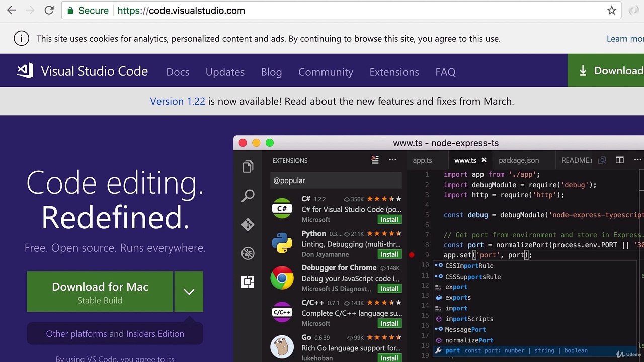The image size is (644, 362).
Task: Click the C/C++ extension logo
Action: coord(282,312)
